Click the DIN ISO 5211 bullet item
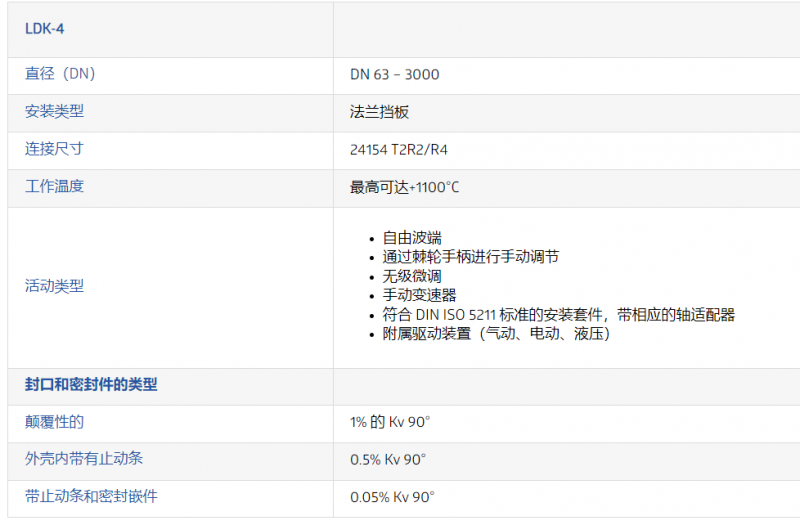This screenshot has height=525, width=800. (x=558, y=314)
